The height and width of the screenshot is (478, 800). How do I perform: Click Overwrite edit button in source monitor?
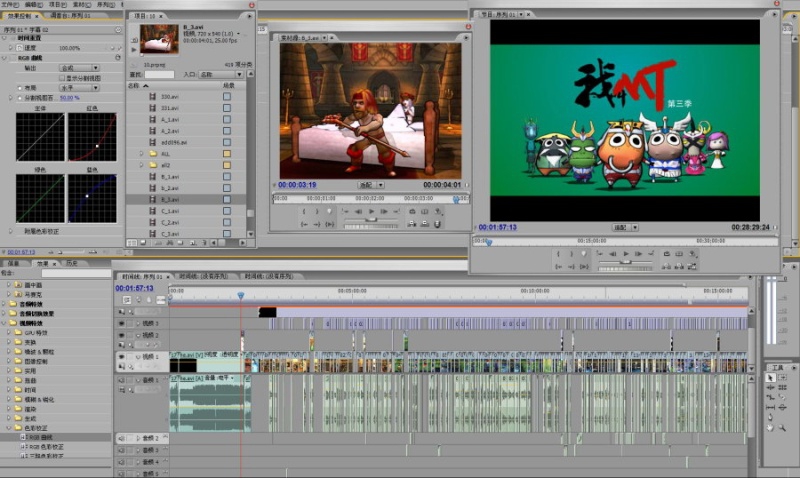tap(424, 224)
